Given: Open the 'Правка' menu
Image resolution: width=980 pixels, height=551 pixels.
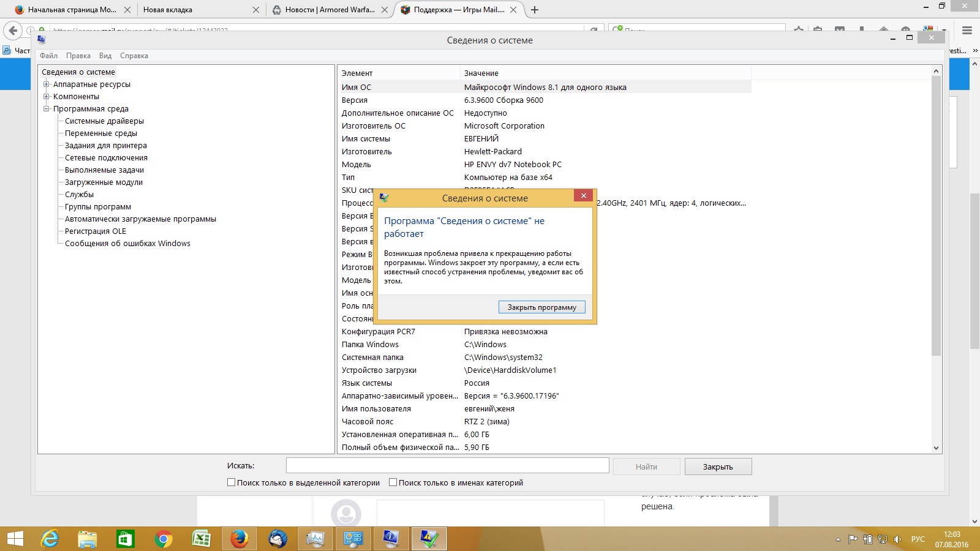Looking at the screenshot, I should 78,56.
